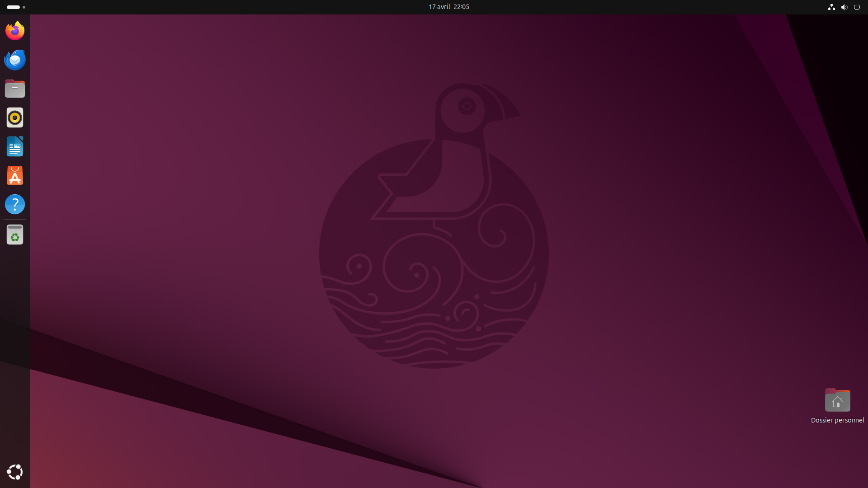Open the Files manager in dock
868x488 pixels.
click(x=15, y=89)
